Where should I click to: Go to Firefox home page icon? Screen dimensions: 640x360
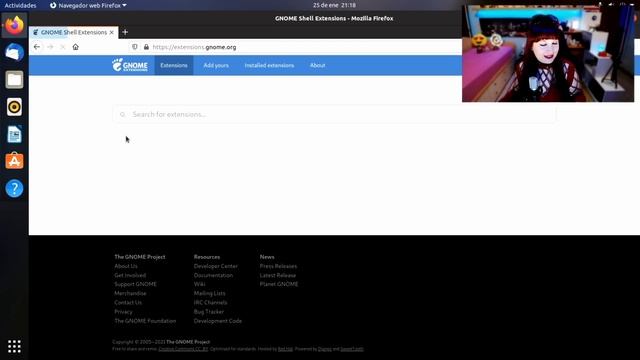click(76, 47)
